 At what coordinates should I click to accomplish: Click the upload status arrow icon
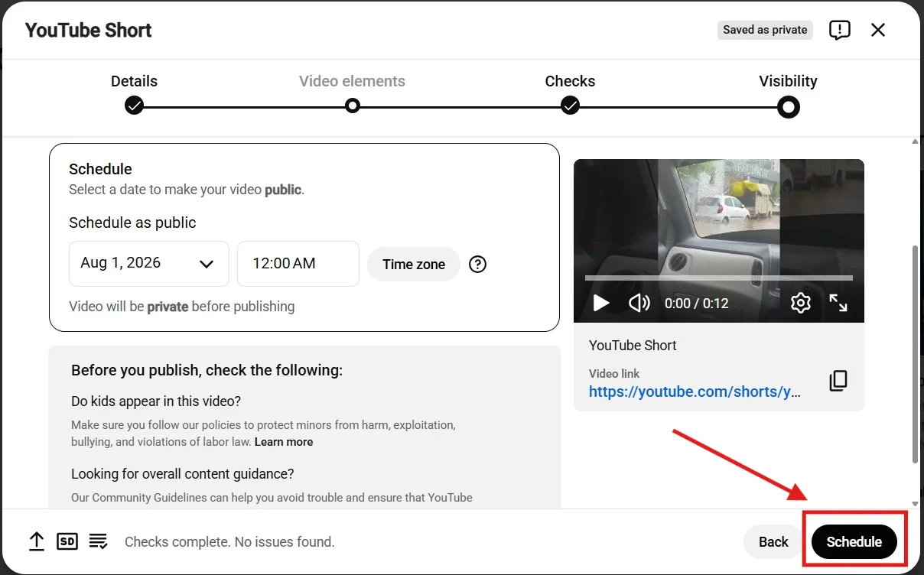coord(37,541)
